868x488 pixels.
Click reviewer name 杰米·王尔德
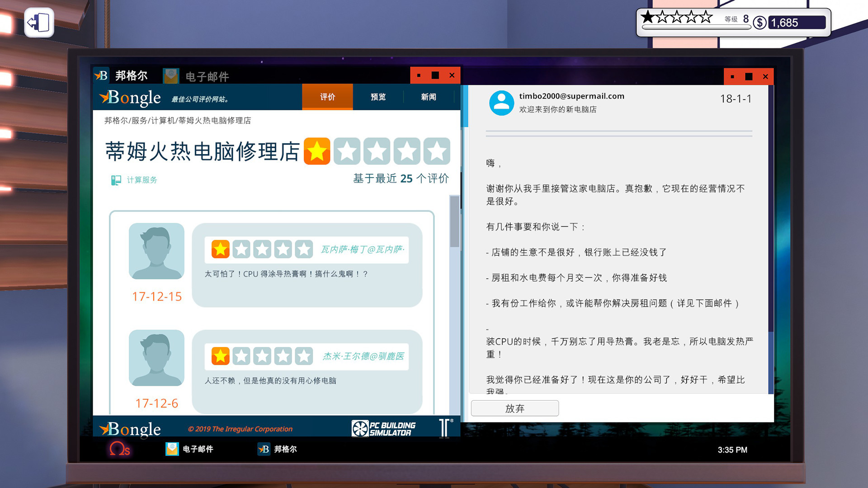[363, 356]
